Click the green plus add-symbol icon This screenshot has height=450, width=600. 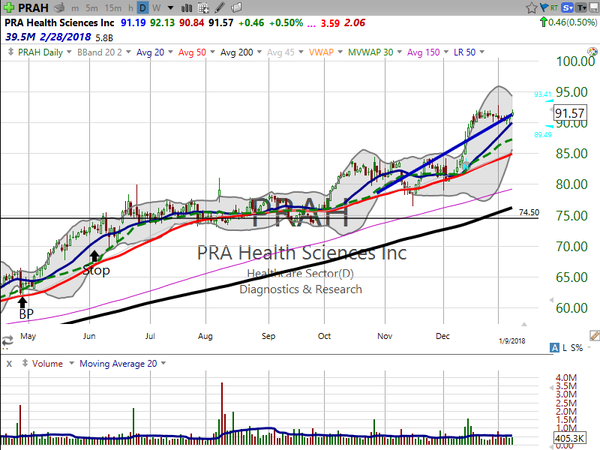click(8, 7)
